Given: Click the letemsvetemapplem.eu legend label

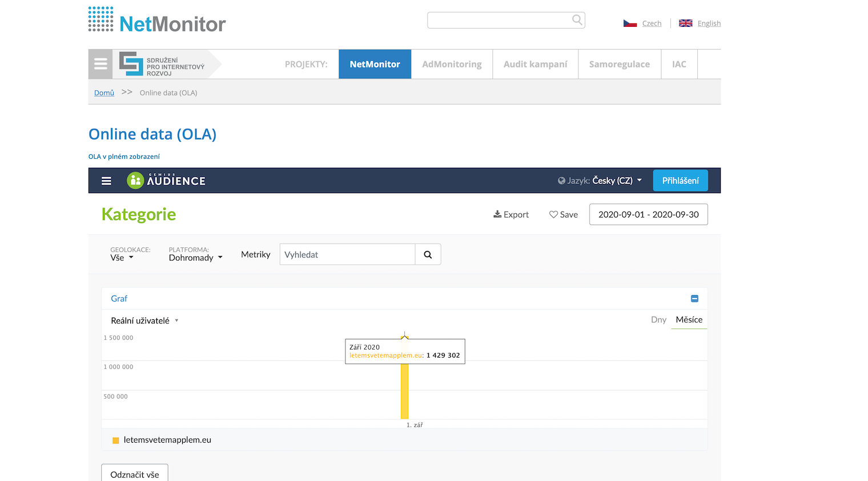Looking at the screenshot, I should click(x=167, y=440).
